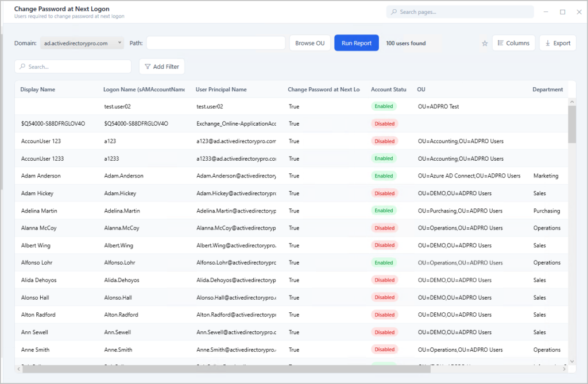Select Alida Dehoyos display name
588x384 pixels.
38,280
